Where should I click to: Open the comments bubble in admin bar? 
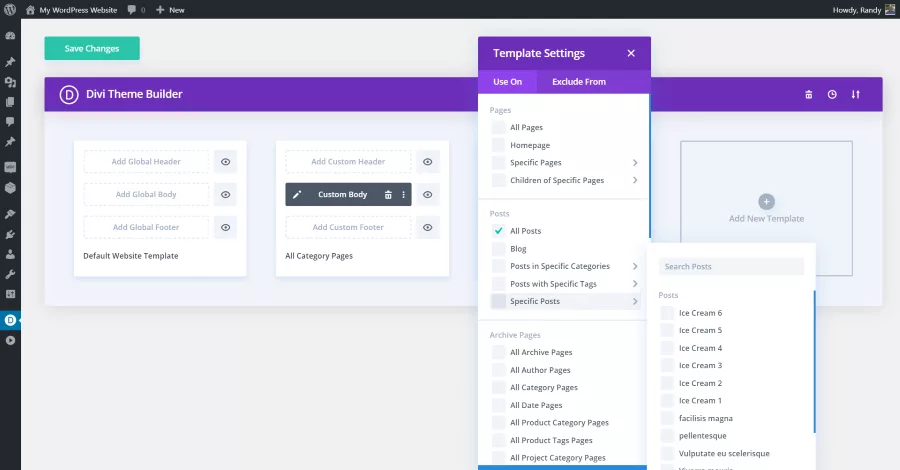(x=131, y=10)
